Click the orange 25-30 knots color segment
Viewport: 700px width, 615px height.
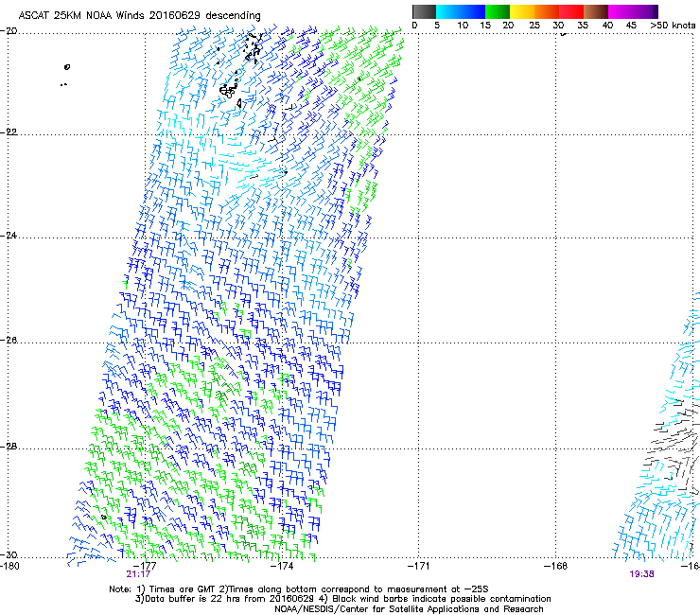click(547, 11)
